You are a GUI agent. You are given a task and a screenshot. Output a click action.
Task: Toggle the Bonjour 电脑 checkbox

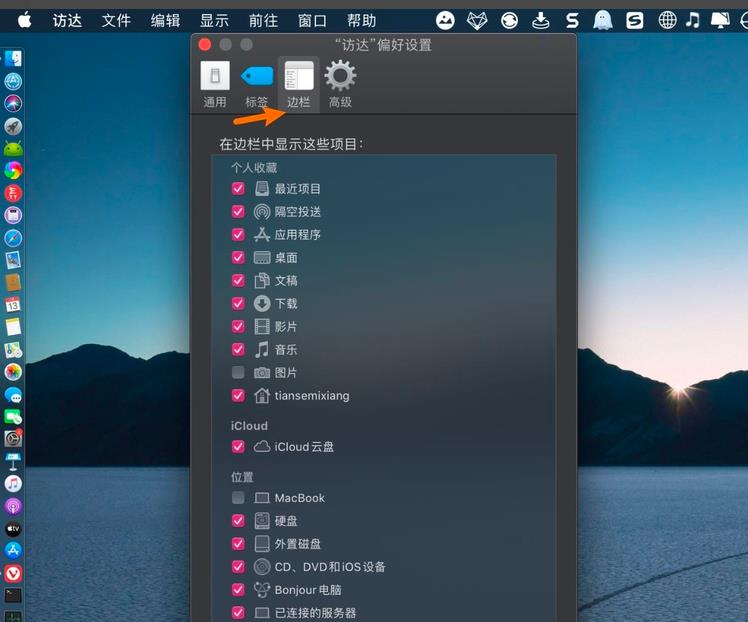point(238,590)
